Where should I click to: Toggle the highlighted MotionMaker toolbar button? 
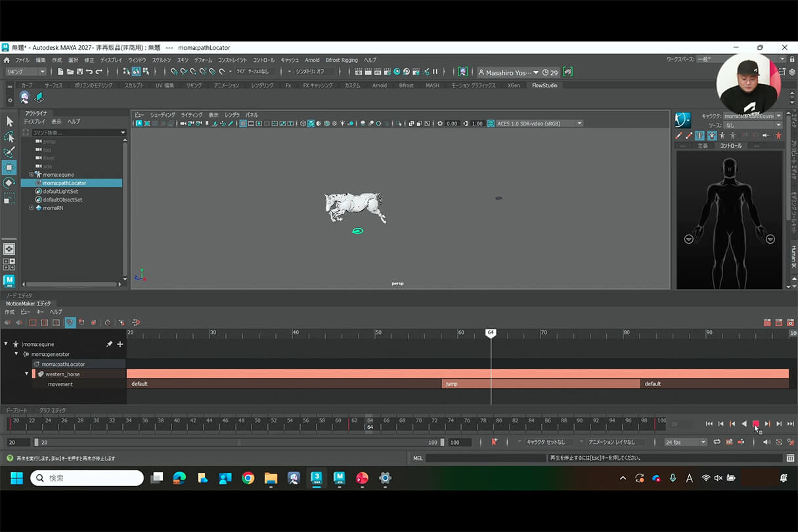(x=70, y=322)
